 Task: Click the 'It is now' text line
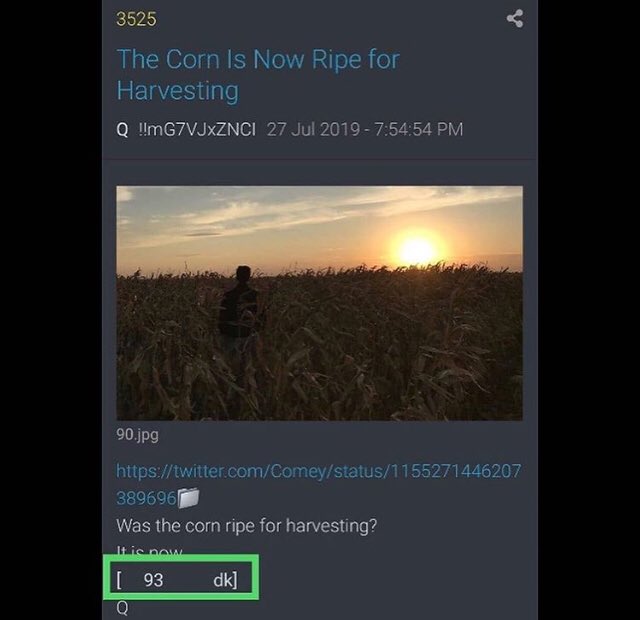click(150, 550)
